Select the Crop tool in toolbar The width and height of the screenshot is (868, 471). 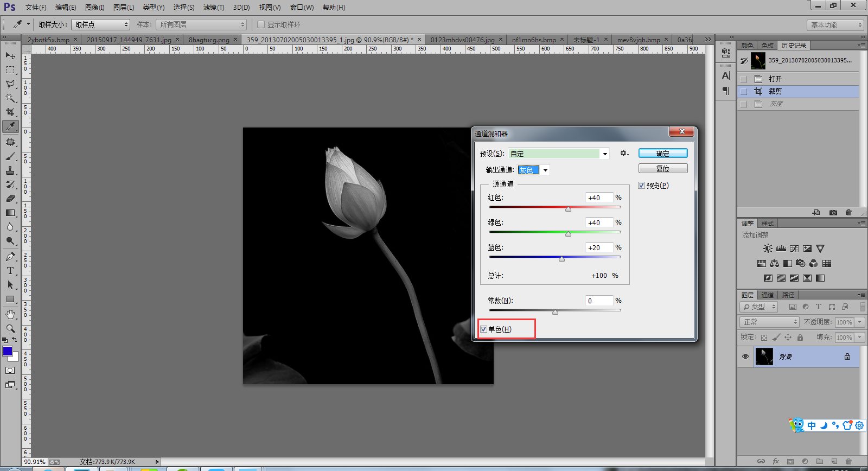pyautogui.click(x=10, y=112)
